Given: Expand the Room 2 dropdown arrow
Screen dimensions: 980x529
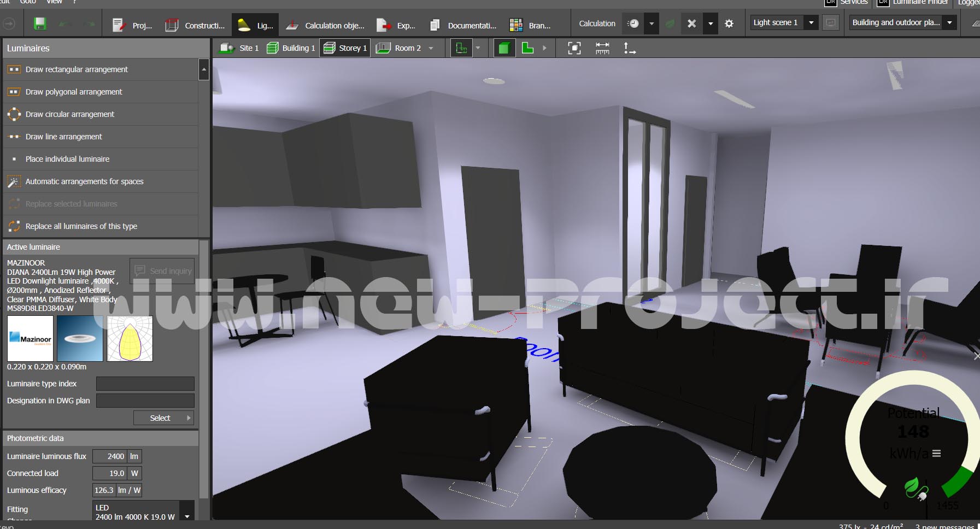Looking at the screenshot, I should click(431, 48).
